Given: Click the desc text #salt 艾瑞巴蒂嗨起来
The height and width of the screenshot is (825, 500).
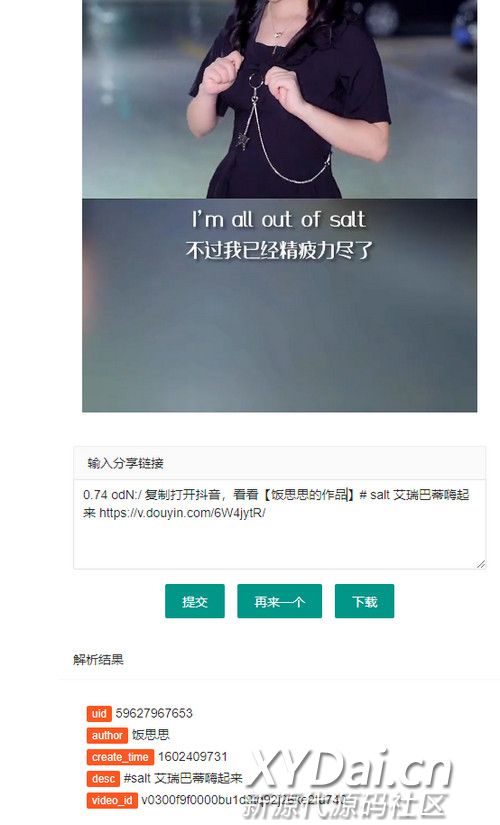Looking at the screenshot, I should coord(183,778).
